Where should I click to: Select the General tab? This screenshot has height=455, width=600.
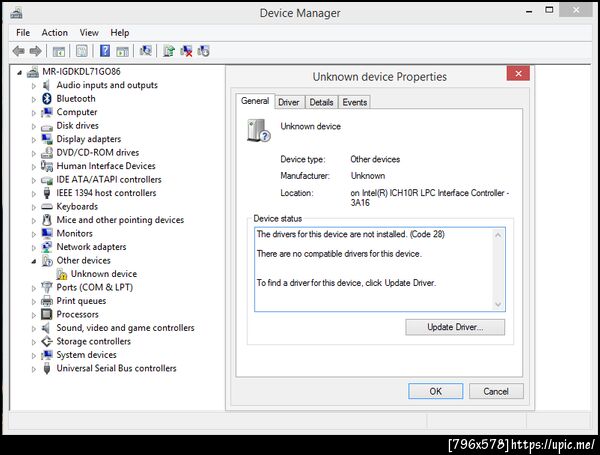coord(255,101)
